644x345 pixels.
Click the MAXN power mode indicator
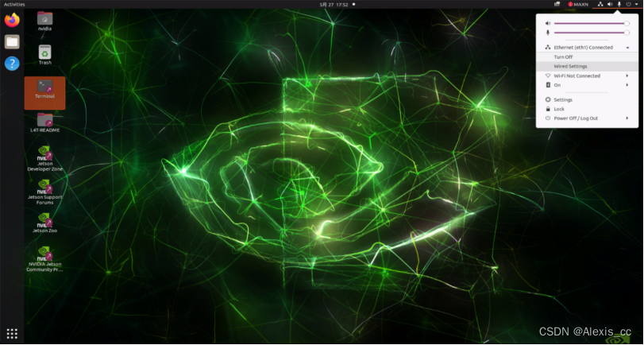(578, 5)
